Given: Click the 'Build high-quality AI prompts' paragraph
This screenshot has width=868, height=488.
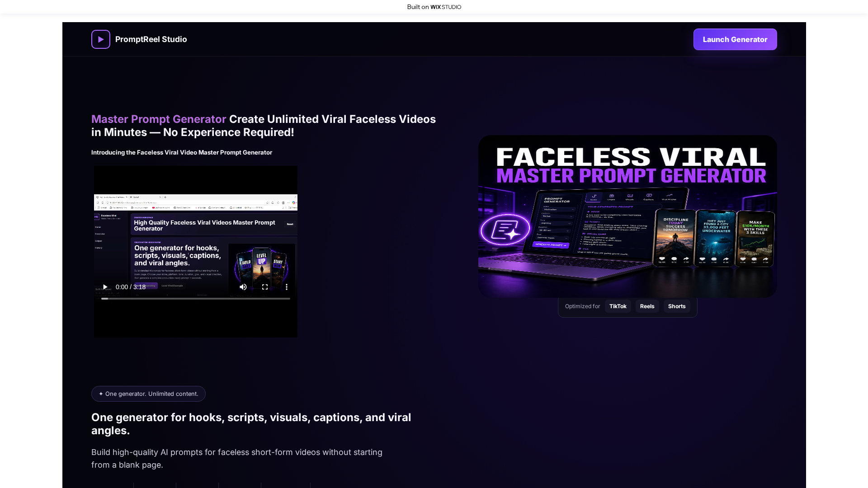Looking at the screenshot, I should [237, 459].
